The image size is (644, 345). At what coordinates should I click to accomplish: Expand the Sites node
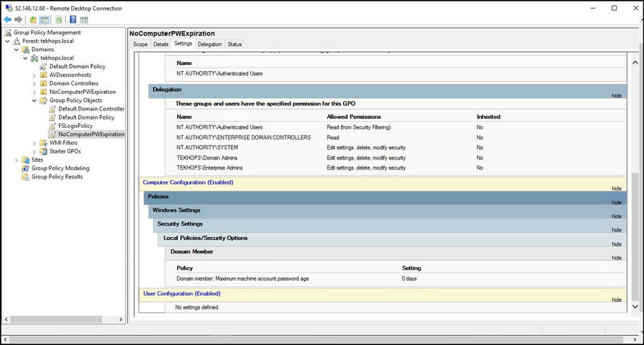[16, 160]
